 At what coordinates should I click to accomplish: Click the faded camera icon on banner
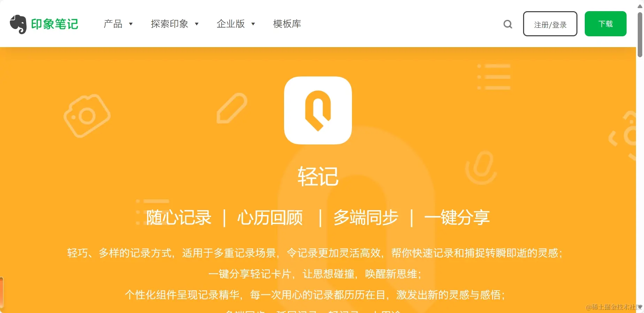[x=87, y=115]
